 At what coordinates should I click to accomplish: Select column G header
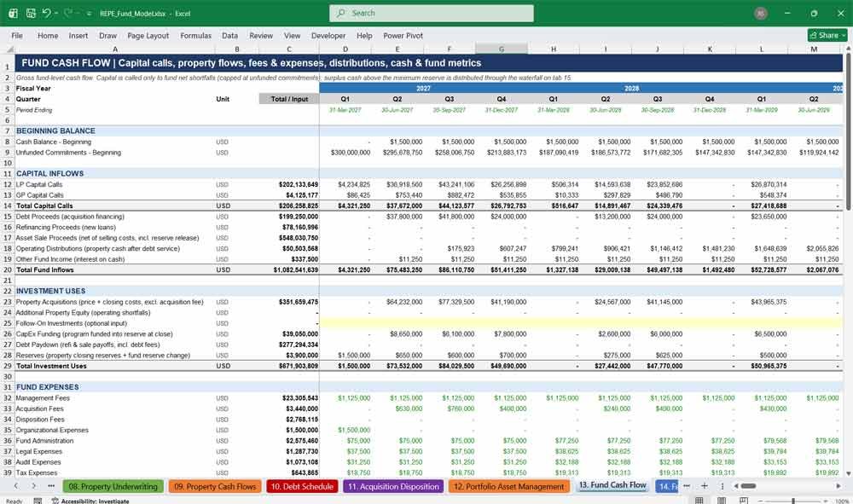coord(501,49)
